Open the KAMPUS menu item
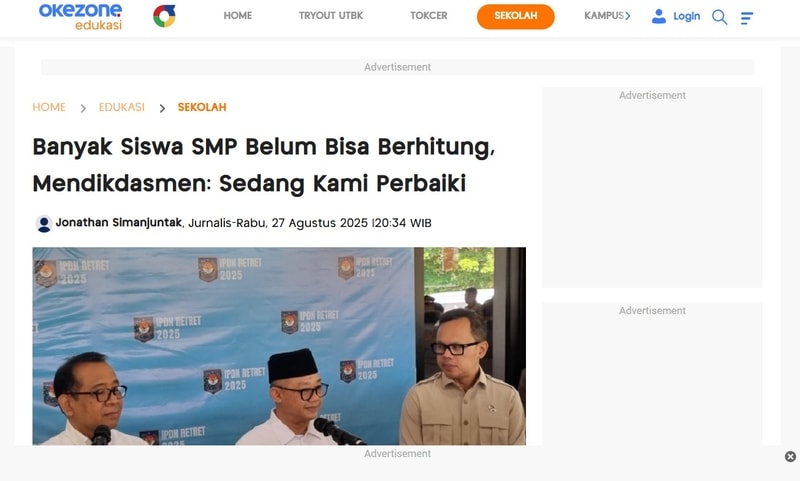The image size is (800, 481). tap(604, 16)
